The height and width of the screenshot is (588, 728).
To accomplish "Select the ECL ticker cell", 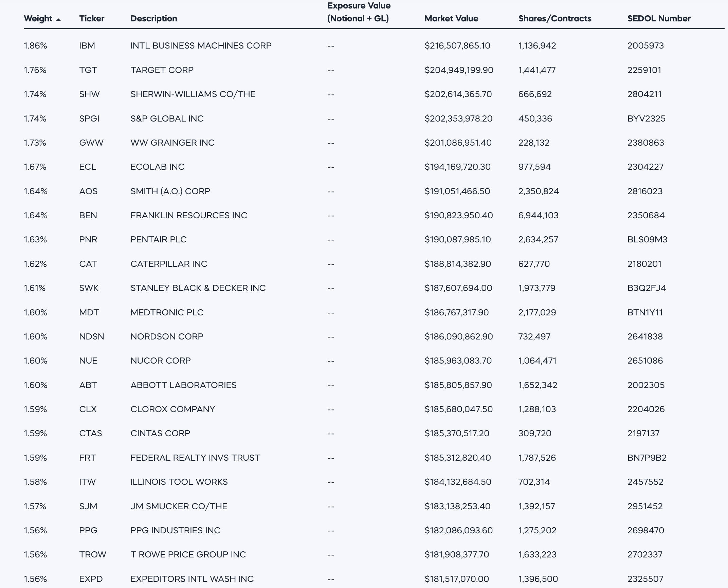I will (x=88, y=167).
